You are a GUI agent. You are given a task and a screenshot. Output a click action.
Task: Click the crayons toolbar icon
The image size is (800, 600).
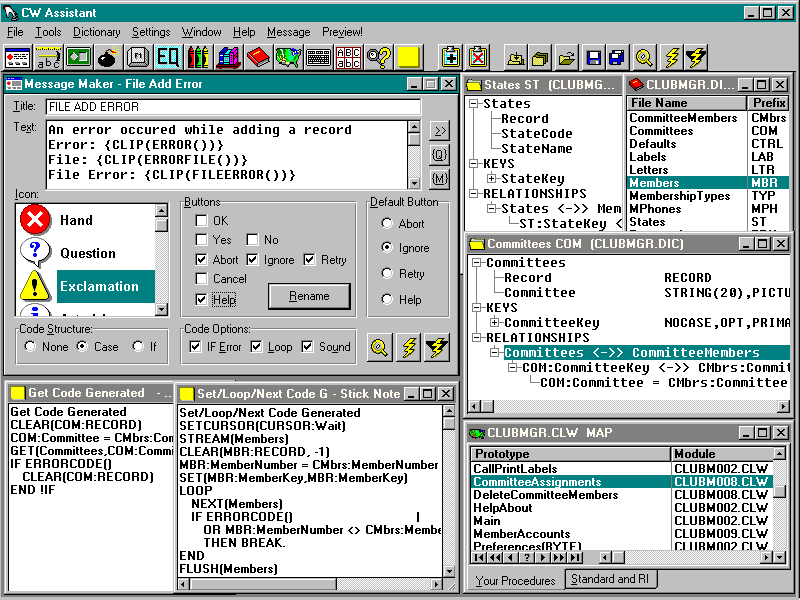(198, 57)
